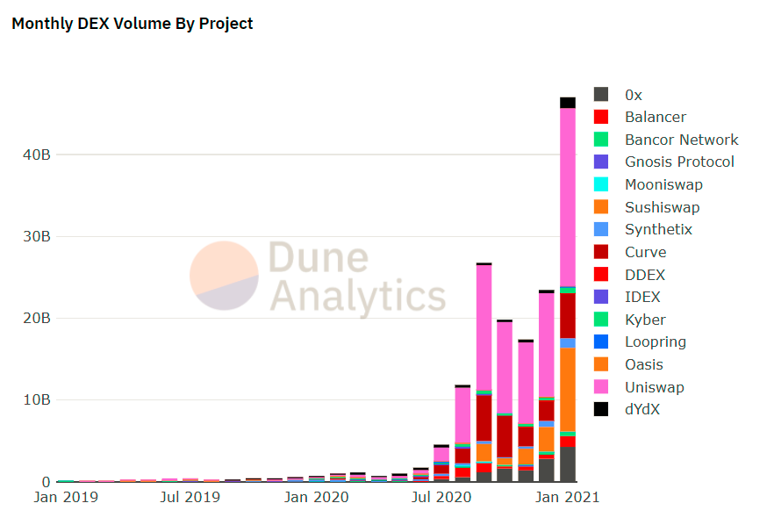The image size is (767, 532).
Task: Select the Kyber legend label
Action: (645, 320)
